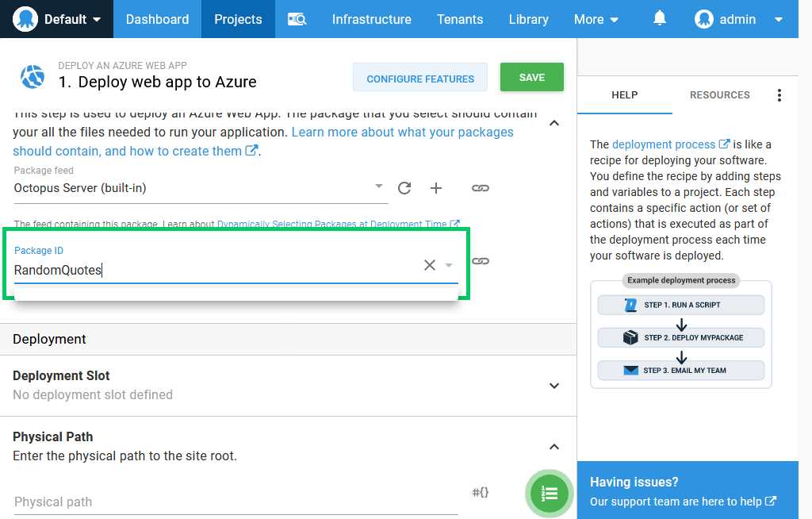Open the deployment process help link
Viewport: 812px width, 519px height.
tap(671, 144)
